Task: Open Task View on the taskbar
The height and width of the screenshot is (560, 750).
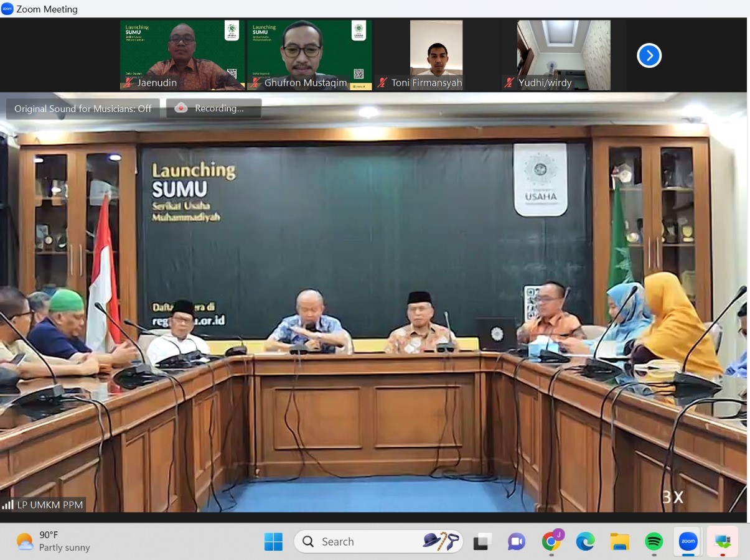Action: pyautogui.click(x=482, y=542)
